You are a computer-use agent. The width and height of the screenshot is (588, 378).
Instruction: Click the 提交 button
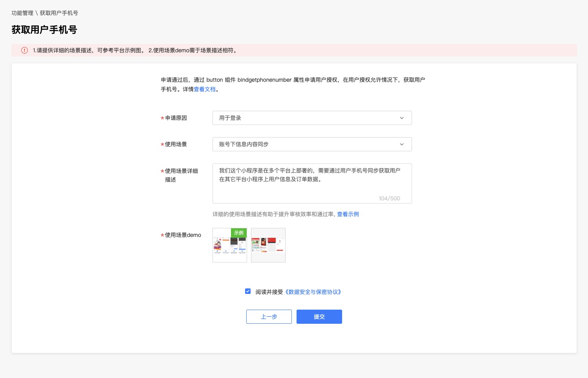tap(319, 317)
